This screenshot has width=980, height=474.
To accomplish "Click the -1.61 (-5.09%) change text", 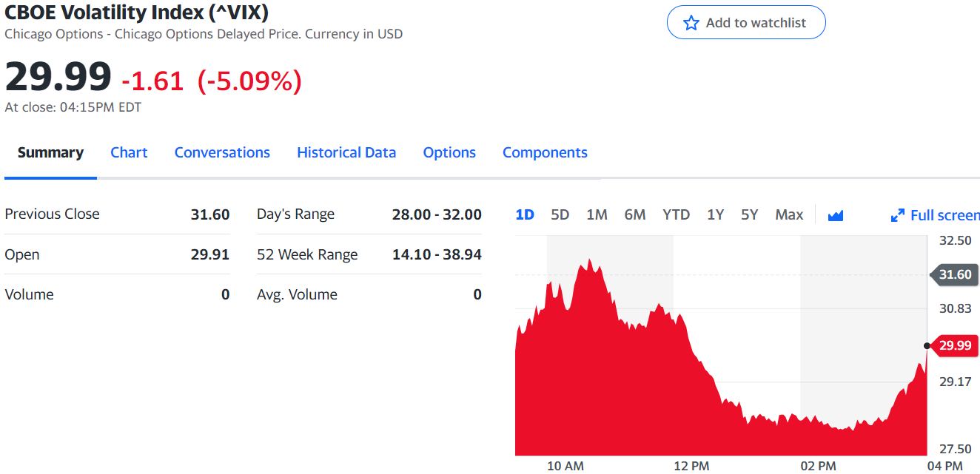I will (x=212, y=80).
